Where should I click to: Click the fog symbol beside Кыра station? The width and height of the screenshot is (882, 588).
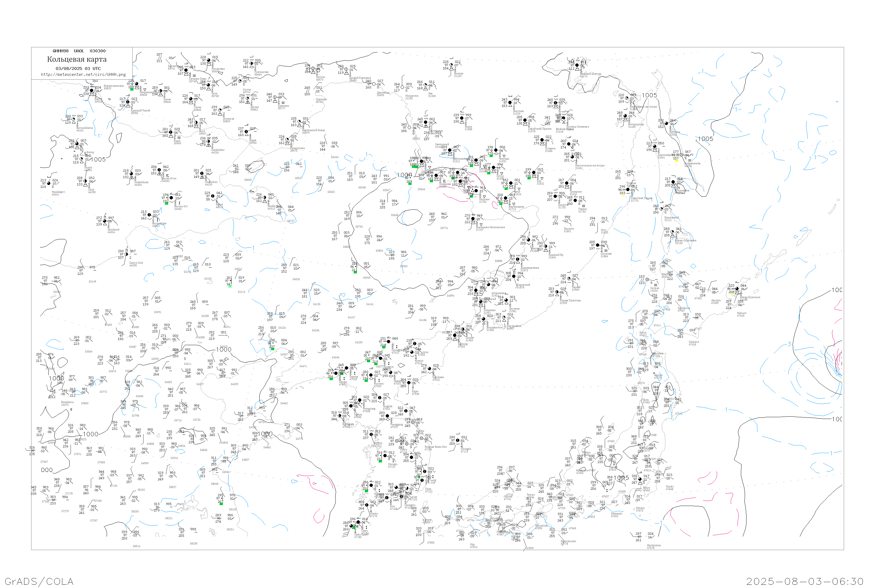pyautogui.click(x=179, y=138)
